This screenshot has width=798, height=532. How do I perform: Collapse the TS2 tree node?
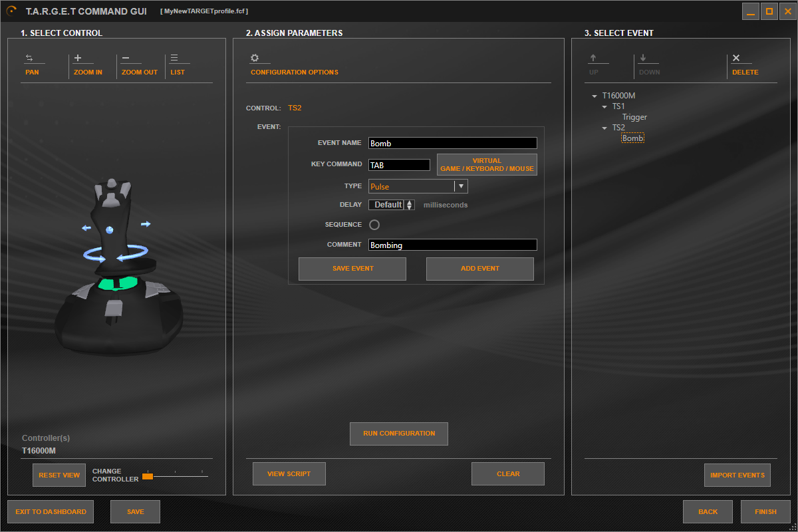pos(604,128)
